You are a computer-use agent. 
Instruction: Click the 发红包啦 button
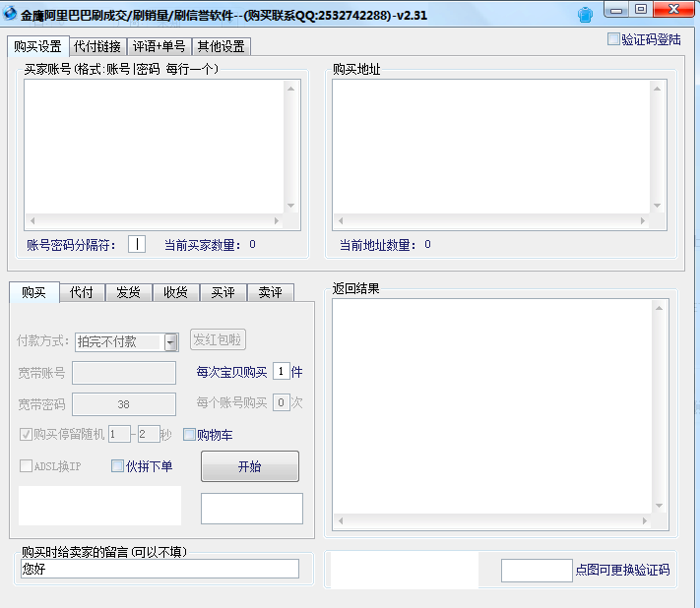(x=218, y=339)
